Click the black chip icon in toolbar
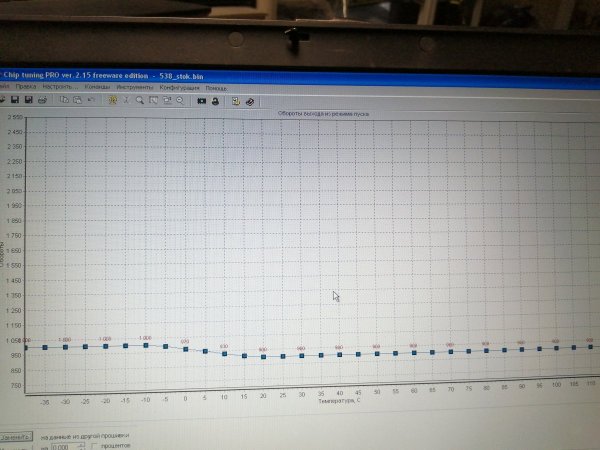This screenshot has height=450, width=600. [201, 101]
